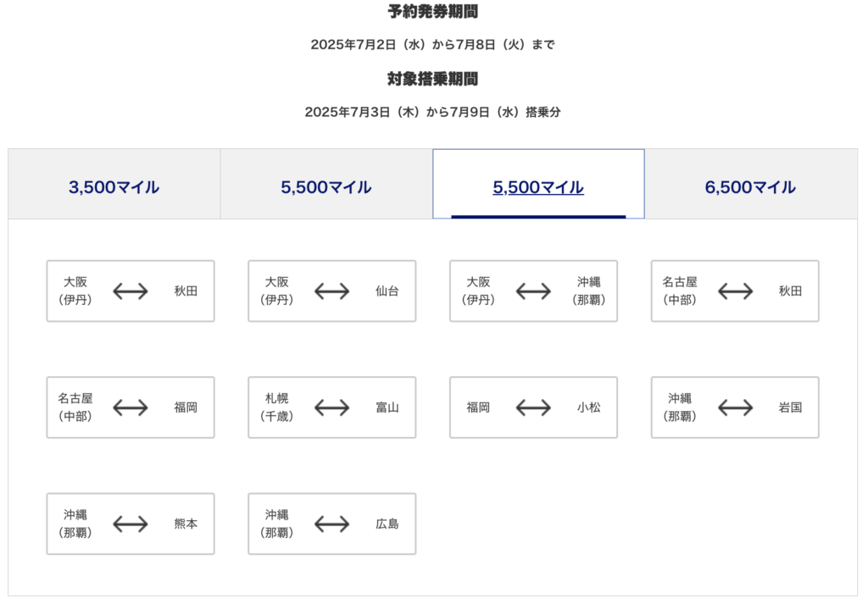Open the 沖縄(那覇) to 広島 route card
The width and height of the screenshot is (868, 604).
pyautogui.click(x=331, y=524)
